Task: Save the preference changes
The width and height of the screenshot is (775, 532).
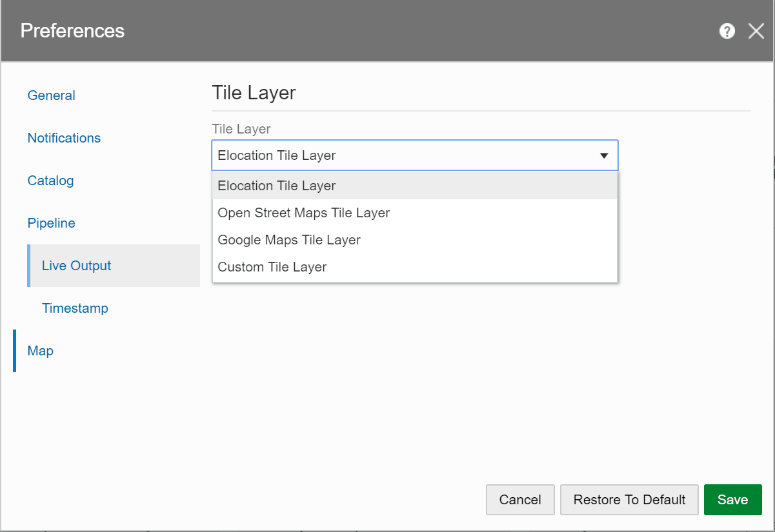Action: coord(732,499)
